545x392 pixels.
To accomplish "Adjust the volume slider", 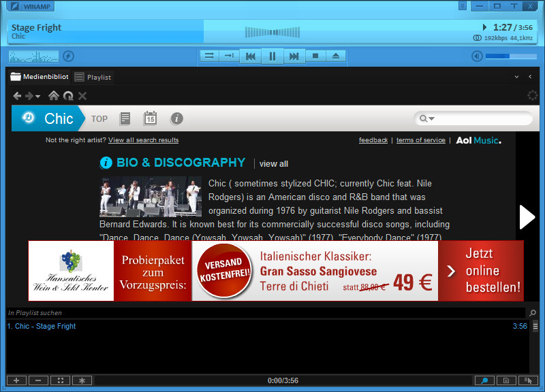I will pyautogui.click(x=511, y=56).
